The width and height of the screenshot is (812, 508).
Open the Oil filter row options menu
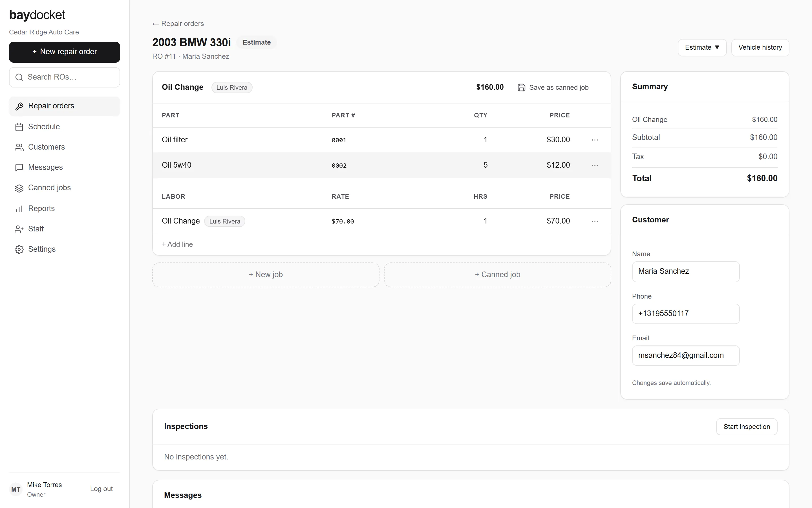(595, 140)
